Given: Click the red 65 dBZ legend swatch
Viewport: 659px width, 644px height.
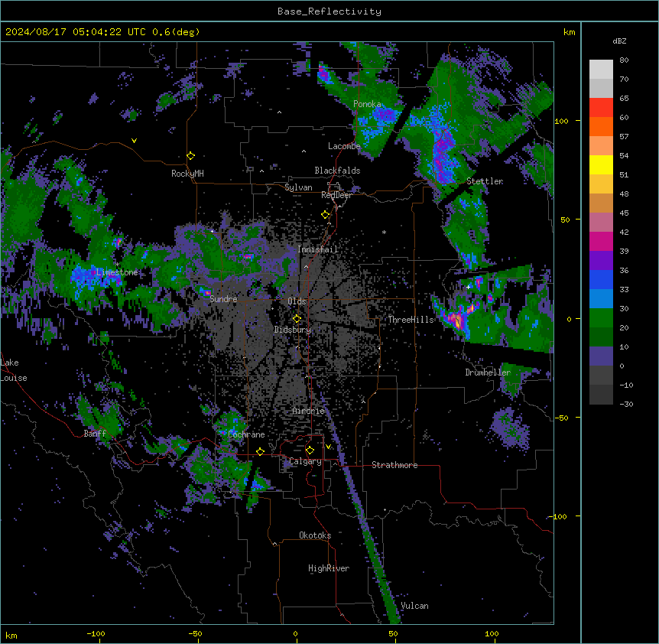Looking at the screenshot, I should [x=601, y=108].
